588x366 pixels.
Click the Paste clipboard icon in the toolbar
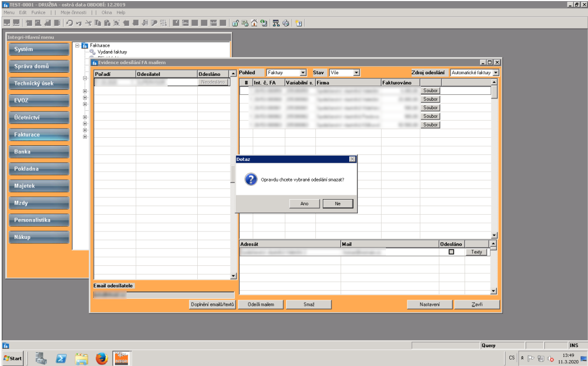click(107, 23)
